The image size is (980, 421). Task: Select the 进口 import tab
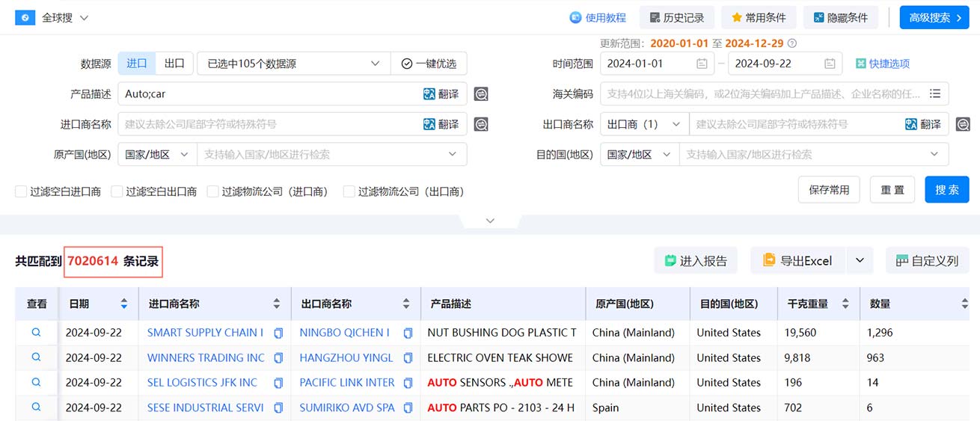click(137, 64)
